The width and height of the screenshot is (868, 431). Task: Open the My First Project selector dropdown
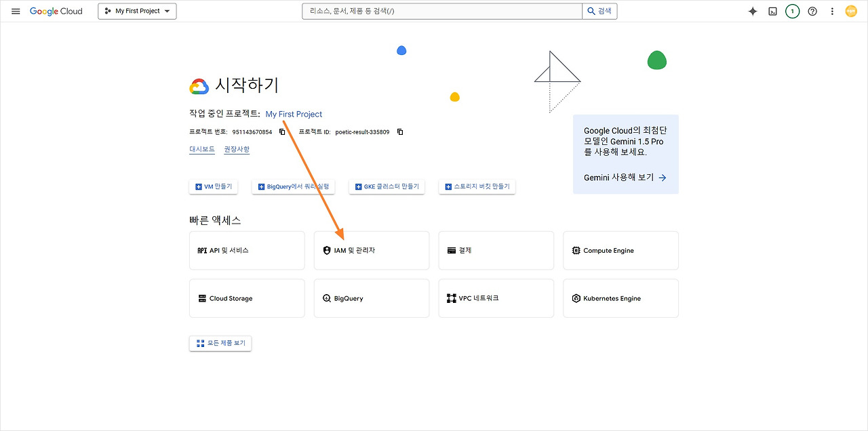click(138, 12)
